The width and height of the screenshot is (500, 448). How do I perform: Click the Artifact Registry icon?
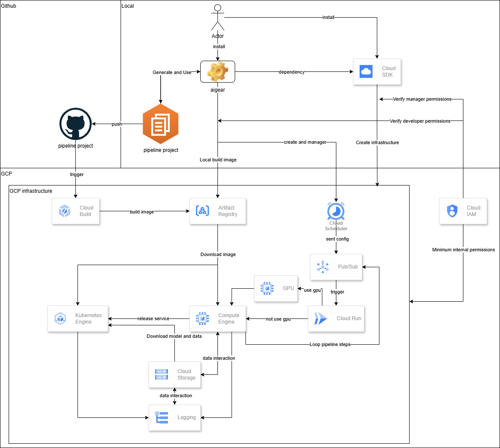pyautogui.click(x=202, y=211)
